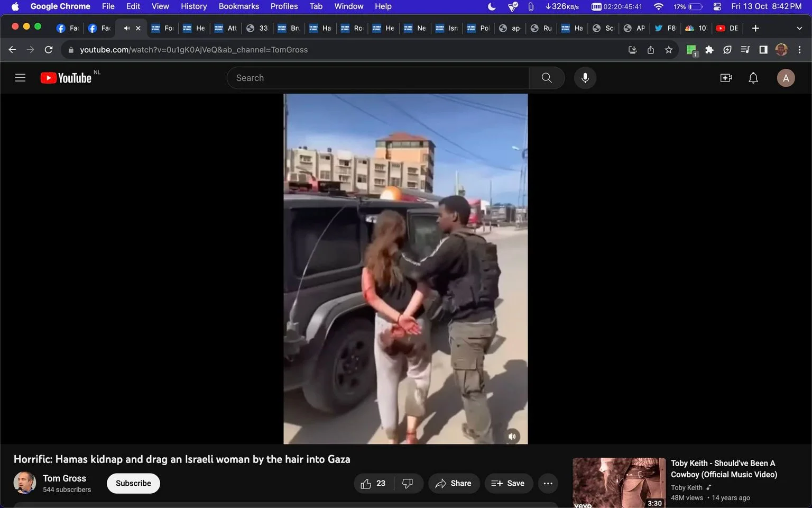
Task: Click in the YouTube search field
Action: click(378, 78)
